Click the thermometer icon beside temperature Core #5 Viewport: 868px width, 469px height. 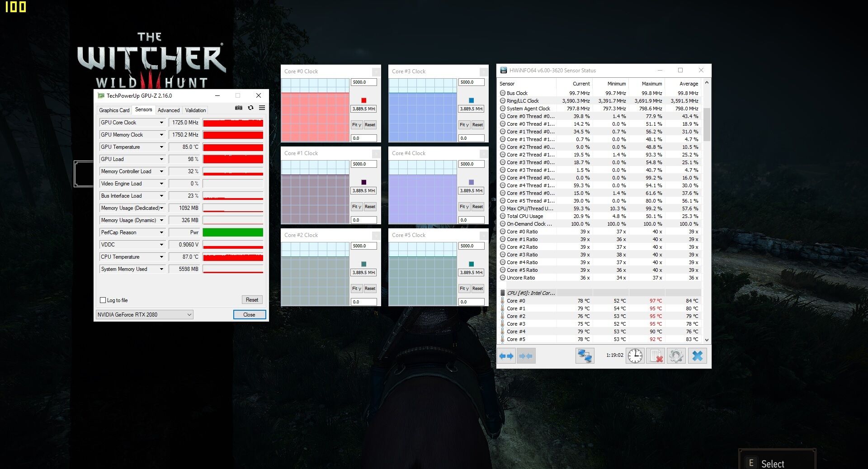coord(503,339)
